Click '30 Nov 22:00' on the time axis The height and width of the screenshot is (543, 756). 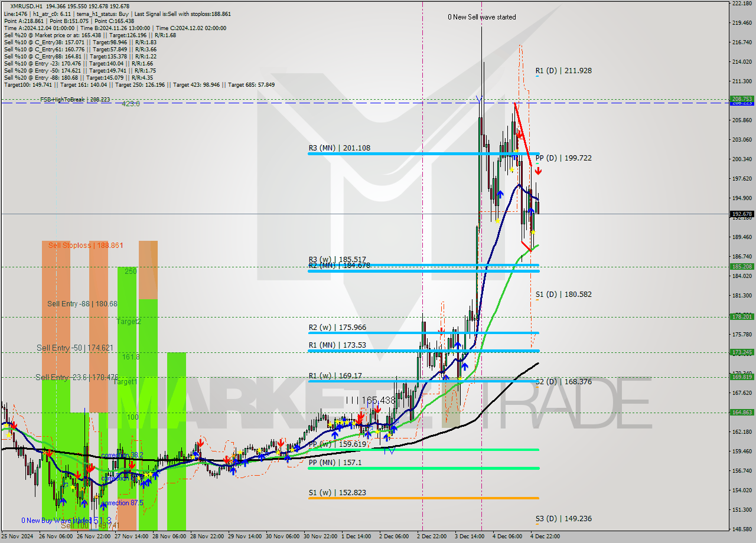320,537
